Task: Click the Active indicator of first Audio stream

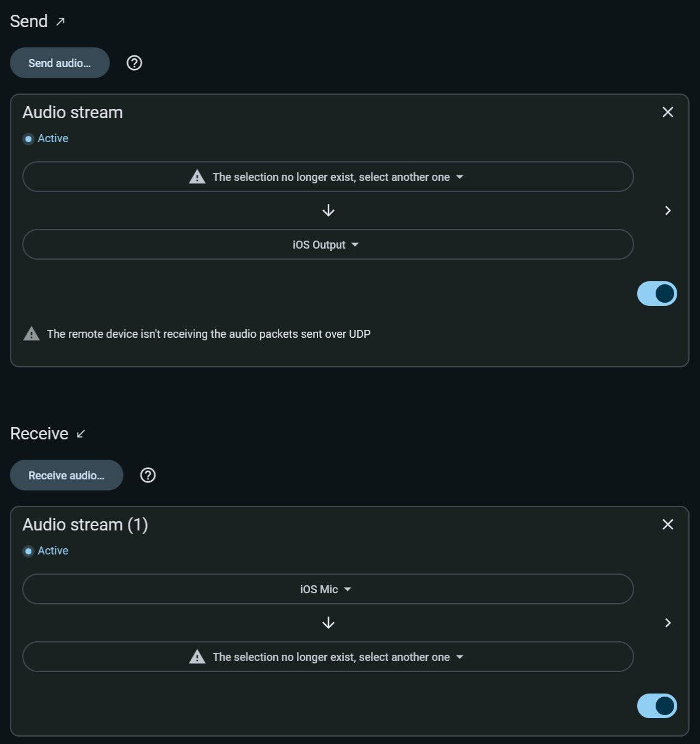Action: tap(28, 139)
